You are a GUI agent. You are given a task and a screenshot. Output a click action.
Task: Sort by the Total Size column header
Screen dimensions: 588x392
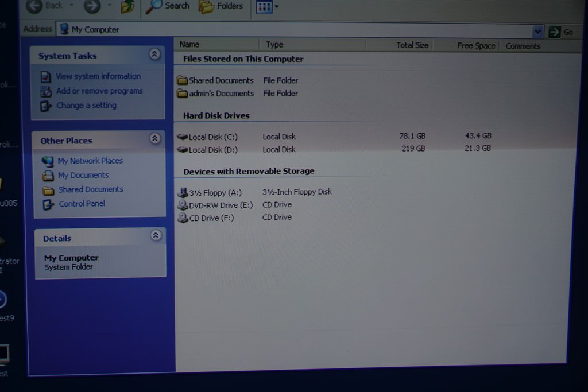point(412,45)
